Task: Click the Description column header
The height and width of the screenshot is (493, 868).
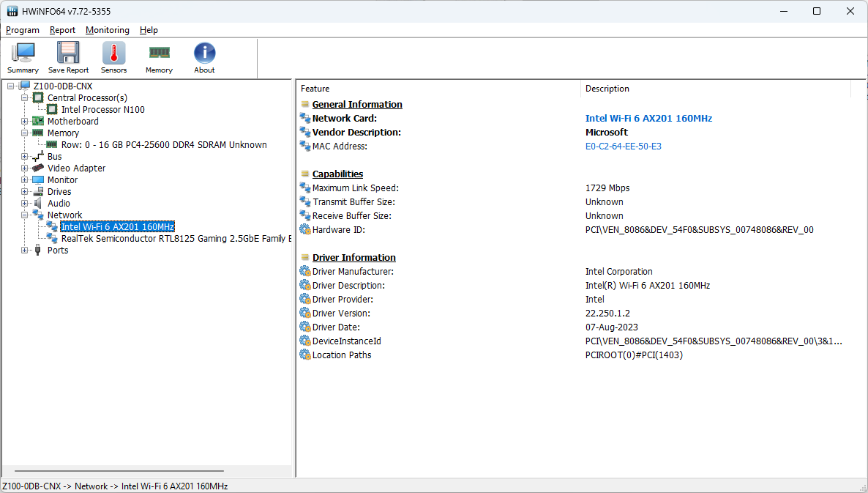Action: (x=716, y=89)
